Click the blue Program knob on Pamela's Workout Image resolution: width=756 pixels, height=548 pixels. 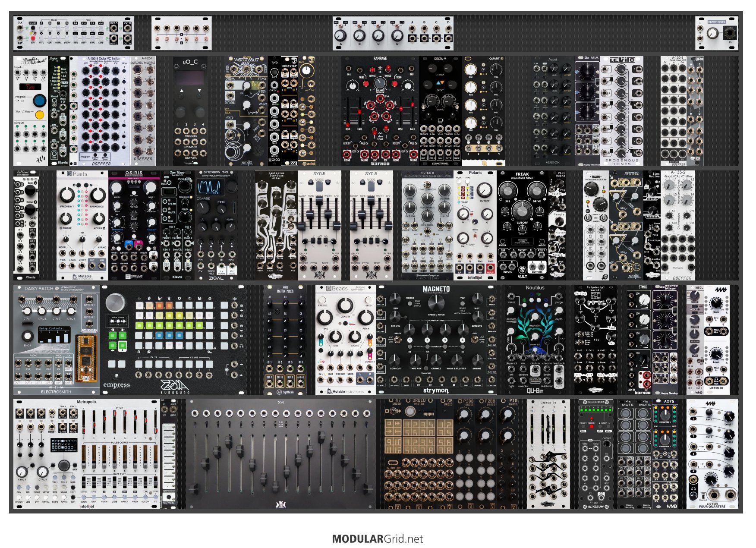click(39, 101)
